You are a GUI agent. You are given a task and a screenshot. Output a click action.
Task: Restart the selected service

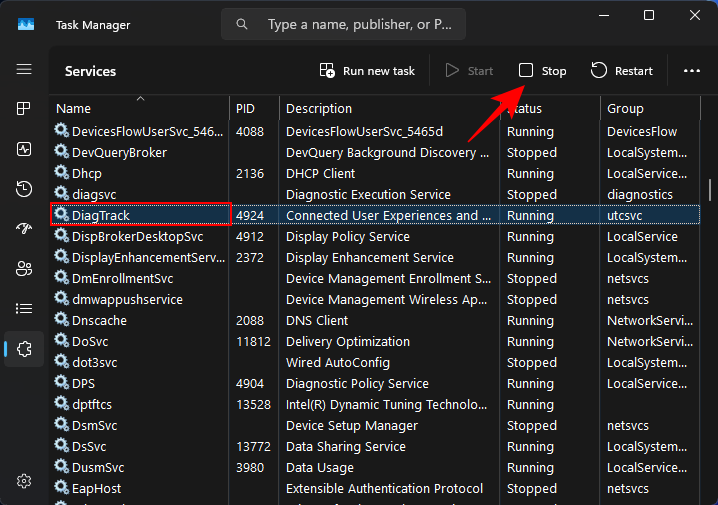click(621, 71)
